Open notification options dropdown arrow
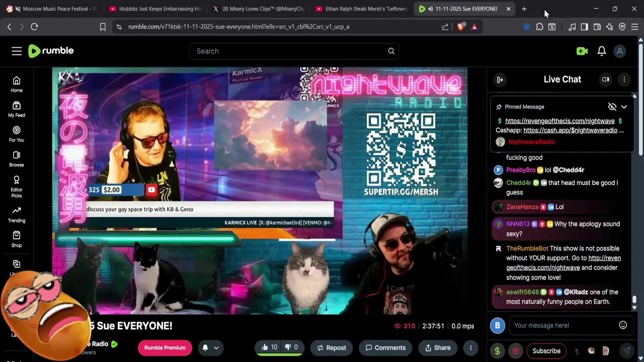The height and width of the screenshot is (362, 644). [216, 347]
